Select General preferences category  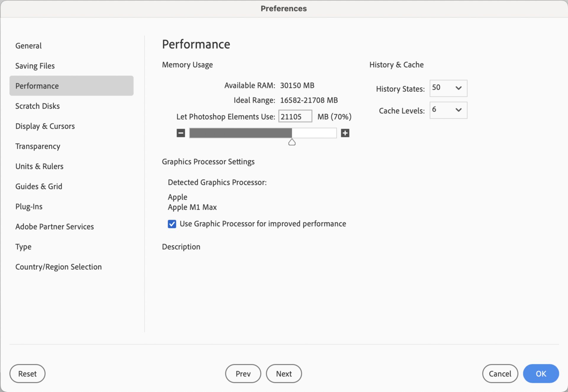click(71, 46)
